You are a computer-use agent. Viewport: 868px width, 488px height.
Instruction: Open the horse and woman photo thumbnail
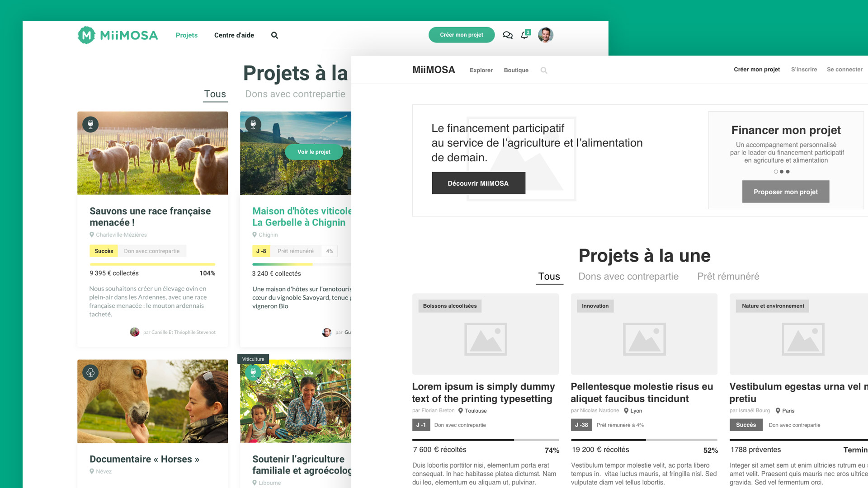click(x=152, y=401)
